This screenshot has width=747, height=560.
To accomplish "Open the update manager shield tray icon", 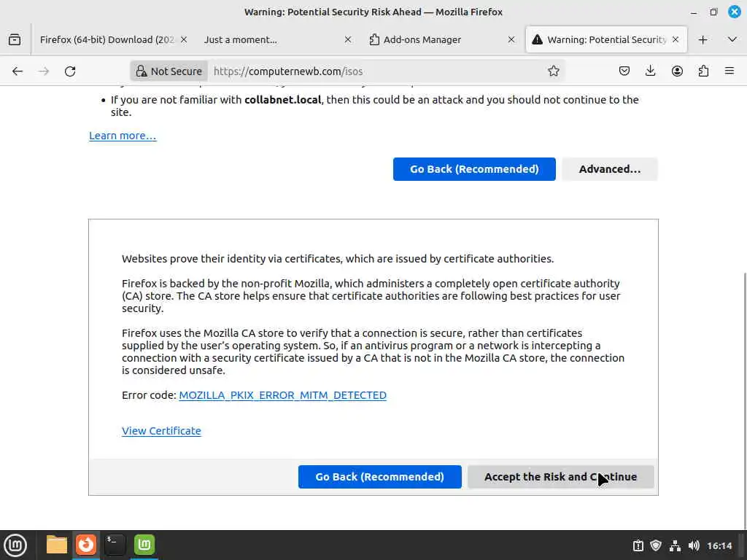I will click(656, 545).
